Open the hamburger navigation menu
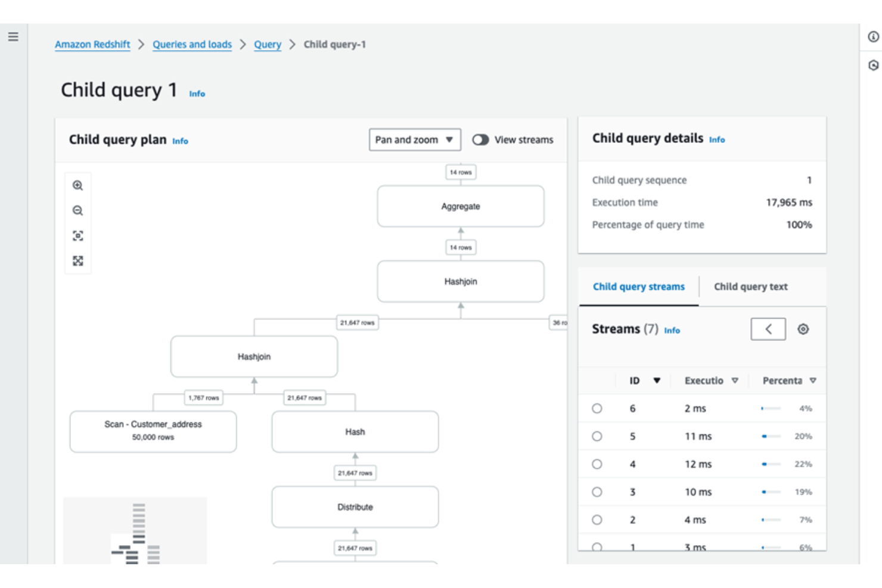 [13, 37]
